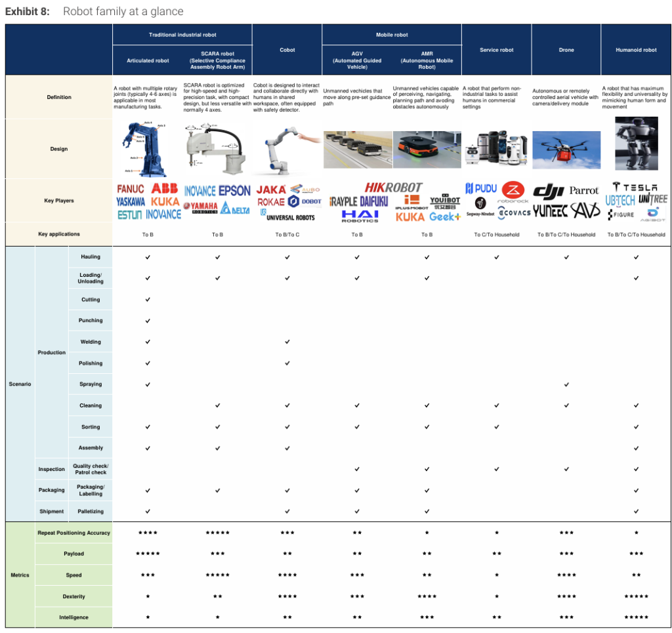Select the "Exhibit 8:" title text
The height and width of the screenshot is (633, 672).
pos(28,12)
